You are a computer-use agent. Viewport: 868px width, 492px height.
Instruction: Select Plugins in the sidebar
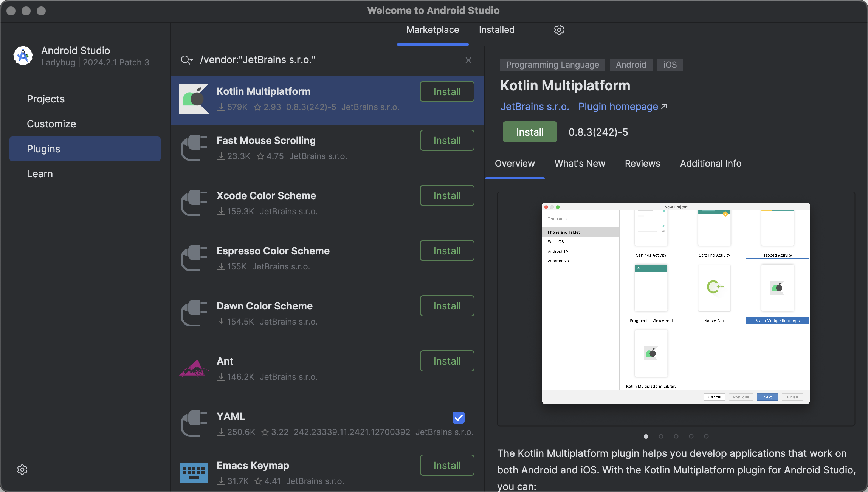coord(85,149)
